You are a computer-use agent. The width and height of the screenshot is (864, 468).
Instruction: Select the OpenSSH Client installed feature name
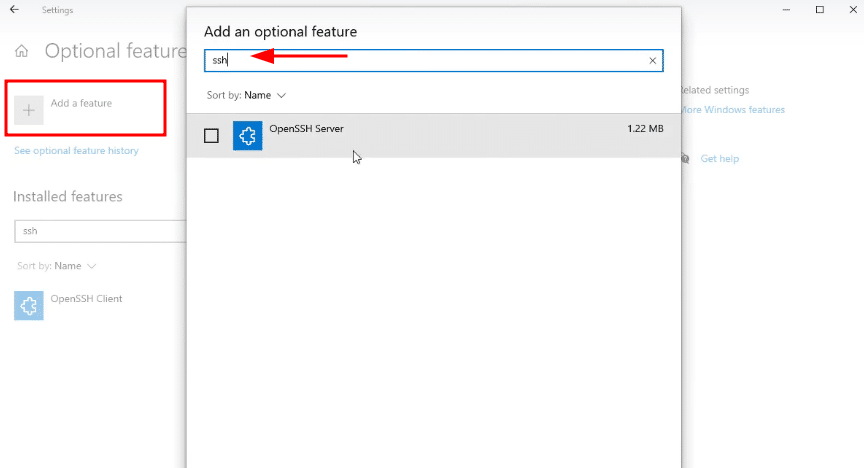(88, 298)
